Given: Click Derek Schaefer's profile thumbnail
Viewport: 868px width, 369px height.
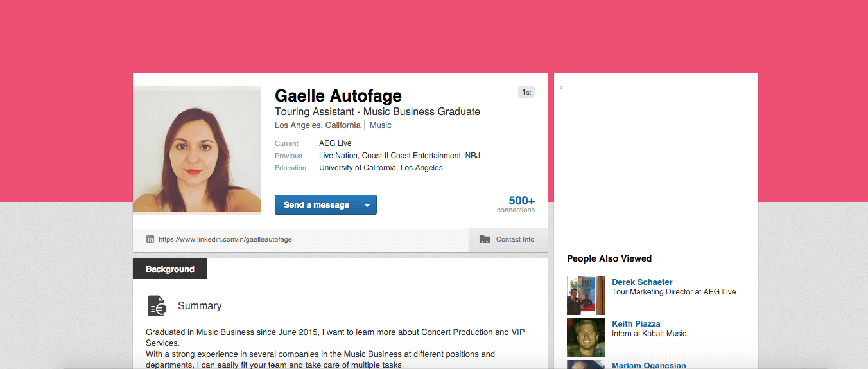Looking at the screenshot, I should [x=586, y=296].
